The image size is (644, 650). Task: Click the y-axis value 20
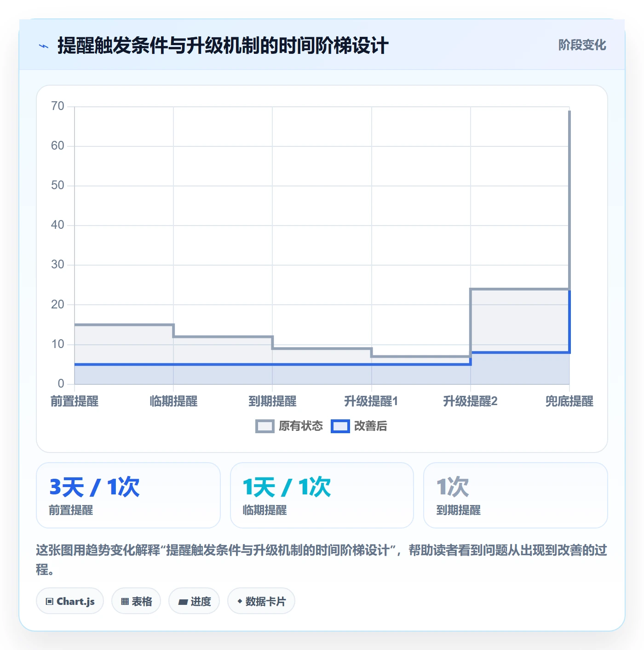(57, 305)
